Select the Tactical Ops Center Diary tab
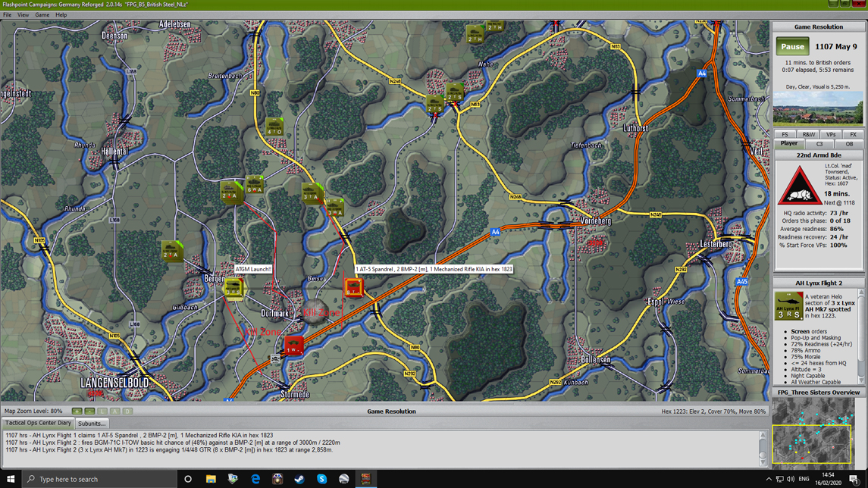The height and width of the screenshot is (488, 868). click(38, 423)
